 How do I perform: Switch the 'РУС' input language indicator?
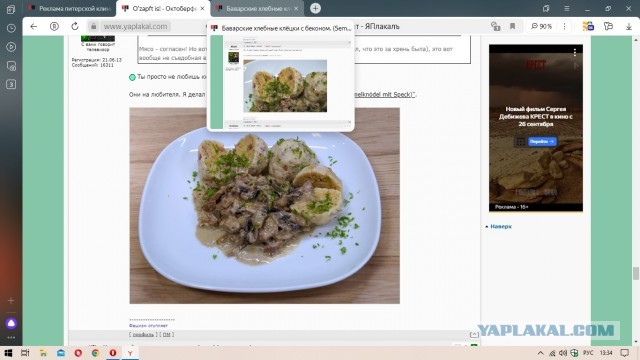588,353
